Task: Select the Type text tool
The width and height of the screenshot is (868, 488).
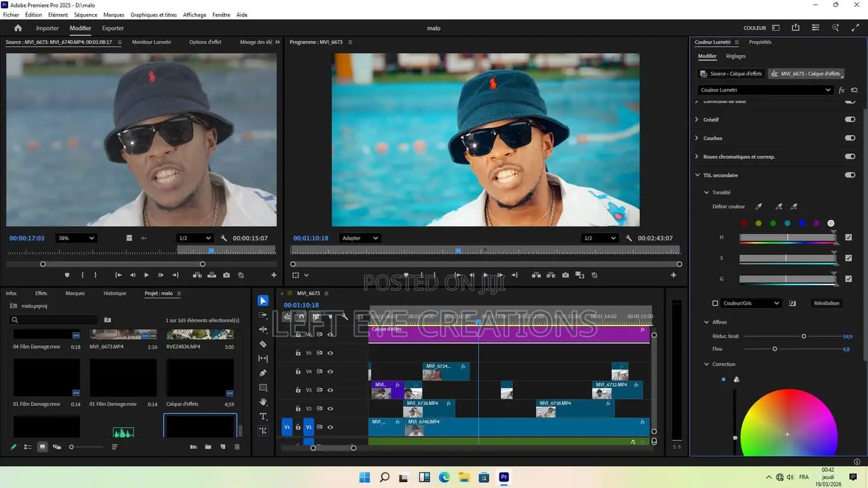Action: click(263, 416)
